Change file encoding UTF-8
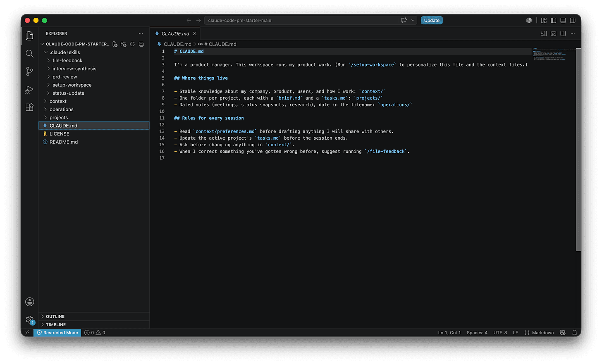The image size is (602, 364). pyautogui.click(x=500, y=333)
